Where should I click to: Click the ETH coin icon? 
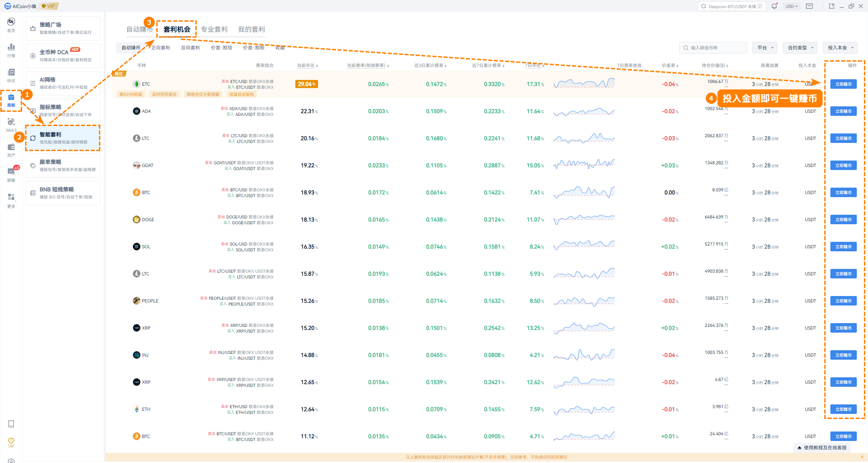tap(136, 409)
